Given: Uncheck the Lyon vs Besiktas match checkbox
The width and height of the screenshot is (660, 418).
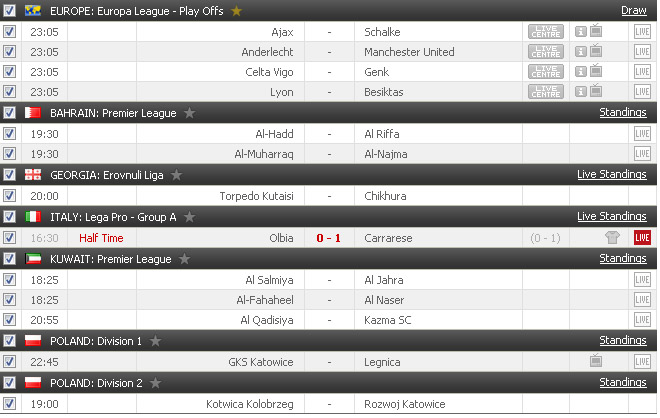Looking at the screenshot, I should [9, 92].
